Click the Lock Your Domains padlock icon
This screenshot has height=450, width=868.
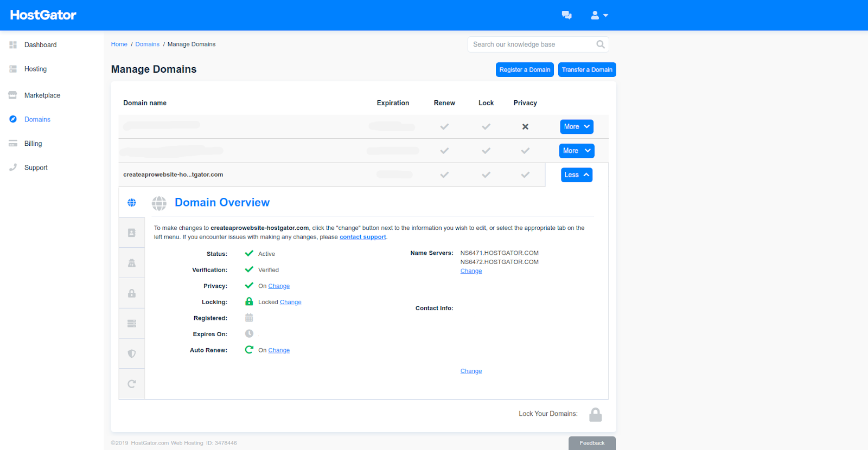pos(596,415)
